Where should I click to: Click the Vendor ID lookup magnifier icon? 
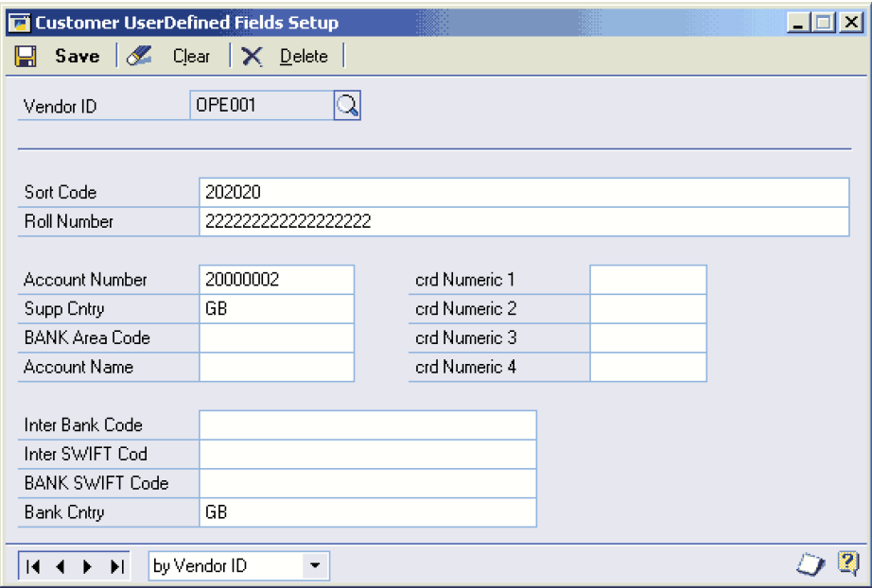point(347,106)
